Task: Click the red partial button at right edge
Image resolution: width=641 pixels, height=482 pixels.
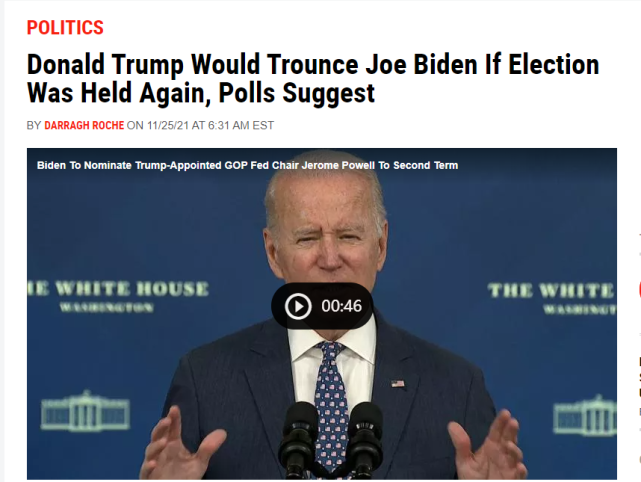Action: pos(639,290)
